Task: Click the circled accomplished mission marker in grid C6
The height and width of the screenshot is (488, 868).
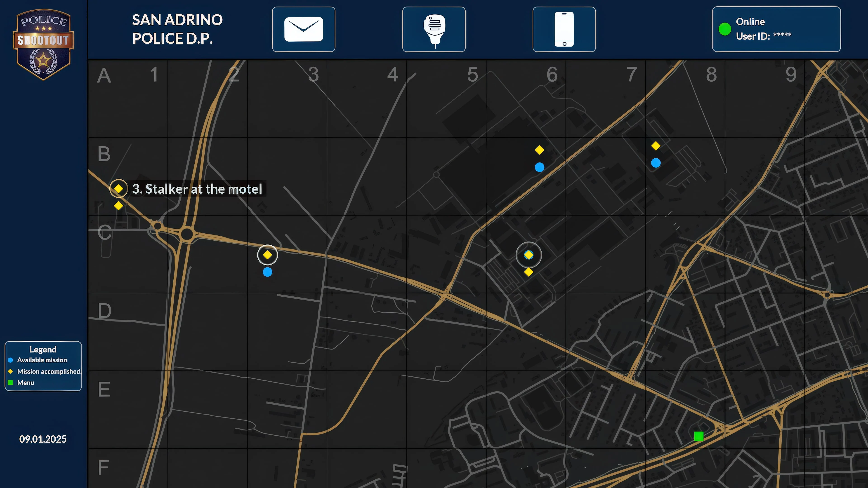Action: 529,255
